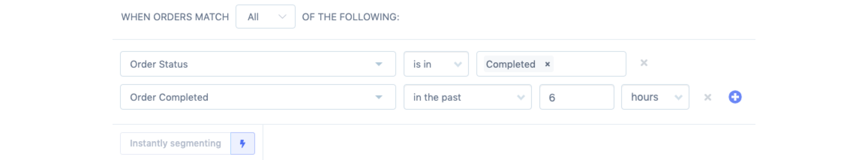Open the 'is in' operator dropdown
Screen dimensions: 868x160
click(x=436, y=64)
